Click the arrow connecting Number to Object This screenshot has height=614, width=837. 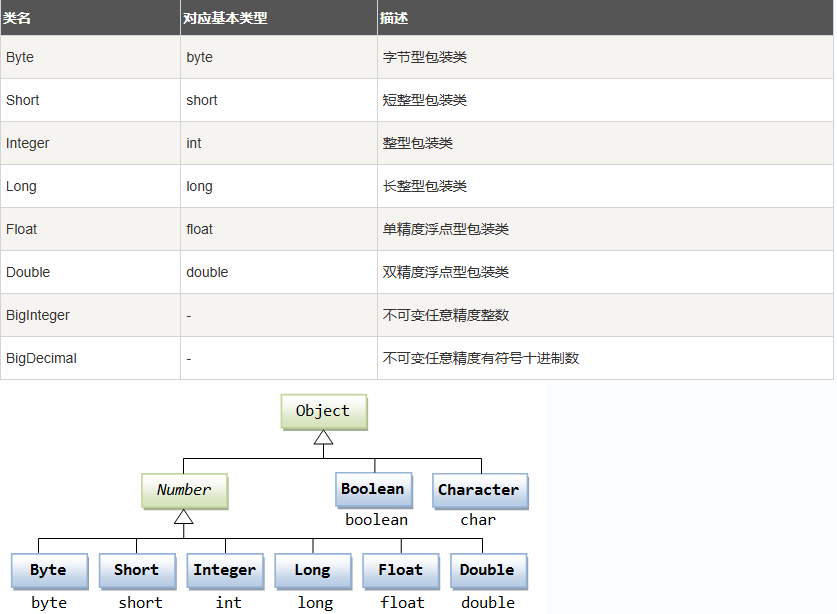tap(323, 437)
